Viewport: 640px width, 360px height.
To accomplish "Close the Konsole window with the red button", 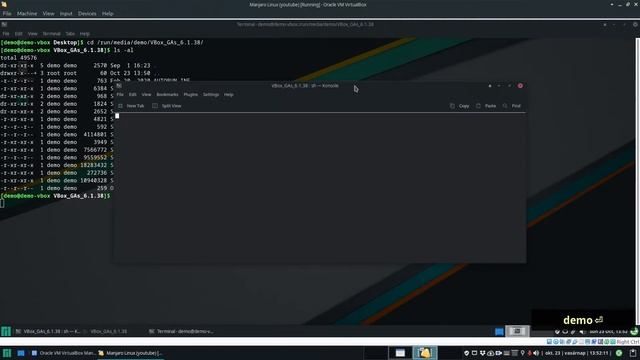I will (520, 86).
